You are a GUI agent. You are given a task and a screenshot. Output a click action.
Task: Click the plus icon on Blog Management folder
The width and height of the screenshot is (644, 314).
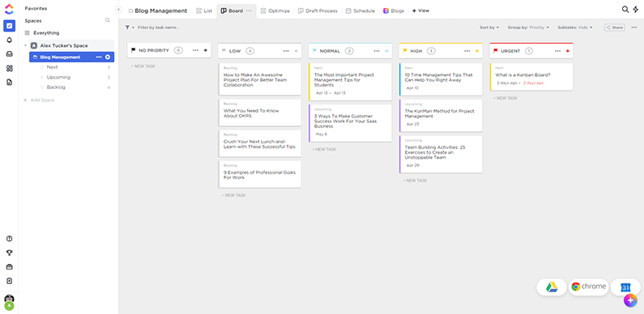(108, 57)
